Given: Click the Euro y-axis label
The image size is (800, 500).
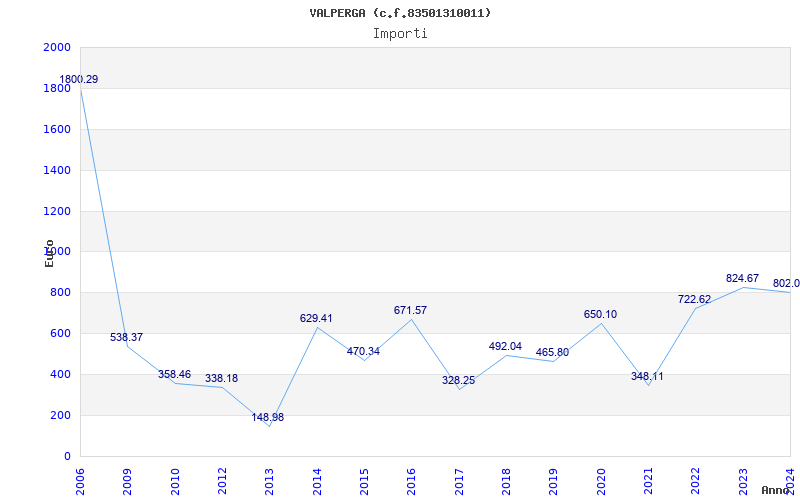Looking at the screenshot, I should click(49, 253).
